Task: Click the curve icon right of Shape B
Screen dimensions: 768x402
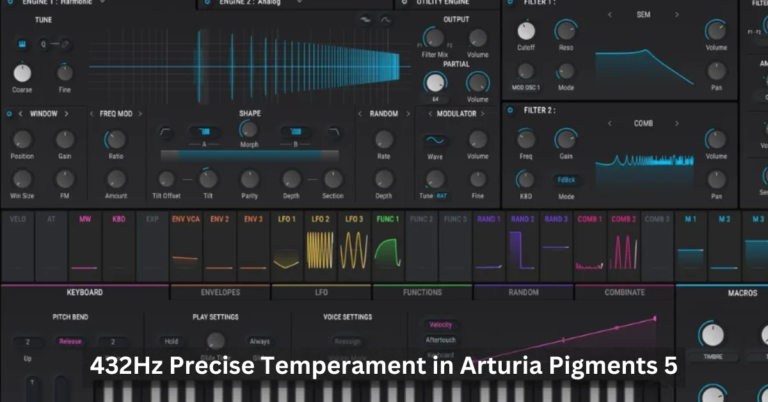Action: point(334,132)
